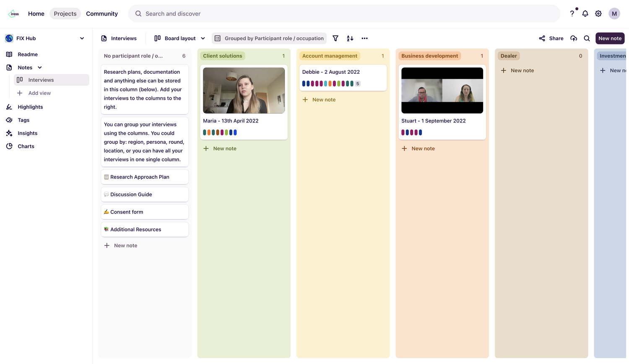This screenshot has height=364, width=629.
Task: Click the Charts pie icon
Action: 9,146
